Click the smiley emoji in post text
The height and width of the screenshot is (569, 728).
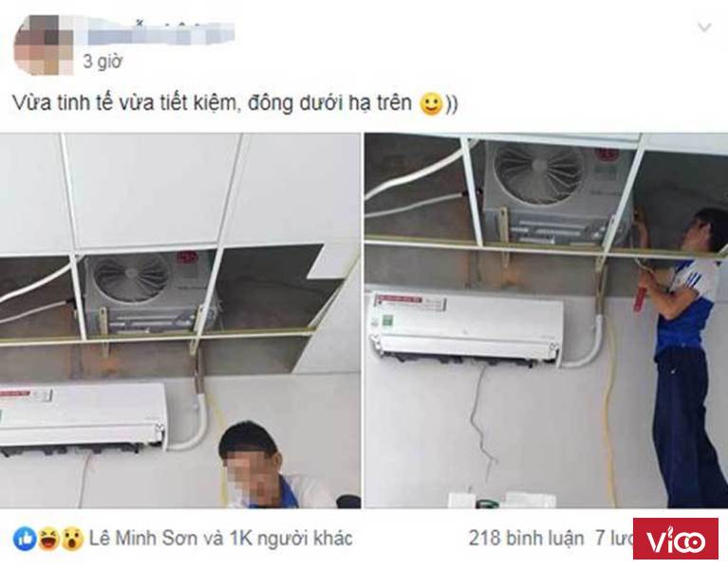[430, 103]
